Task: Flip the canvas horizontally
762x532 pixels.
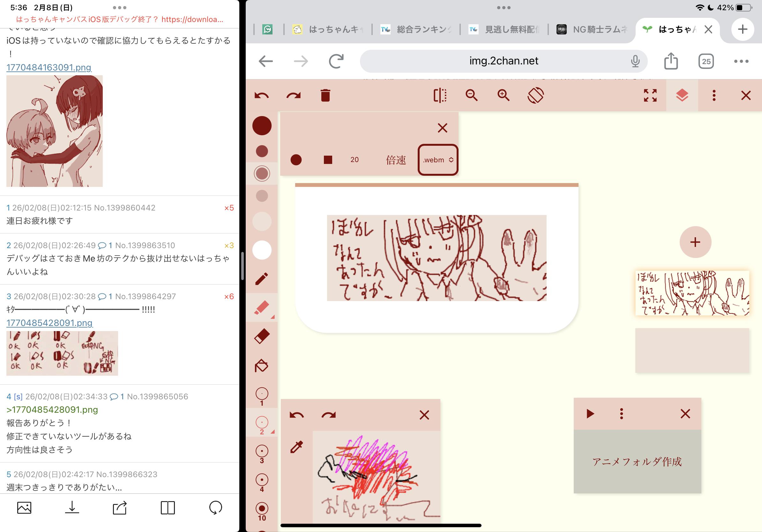Action: (440, 95)
